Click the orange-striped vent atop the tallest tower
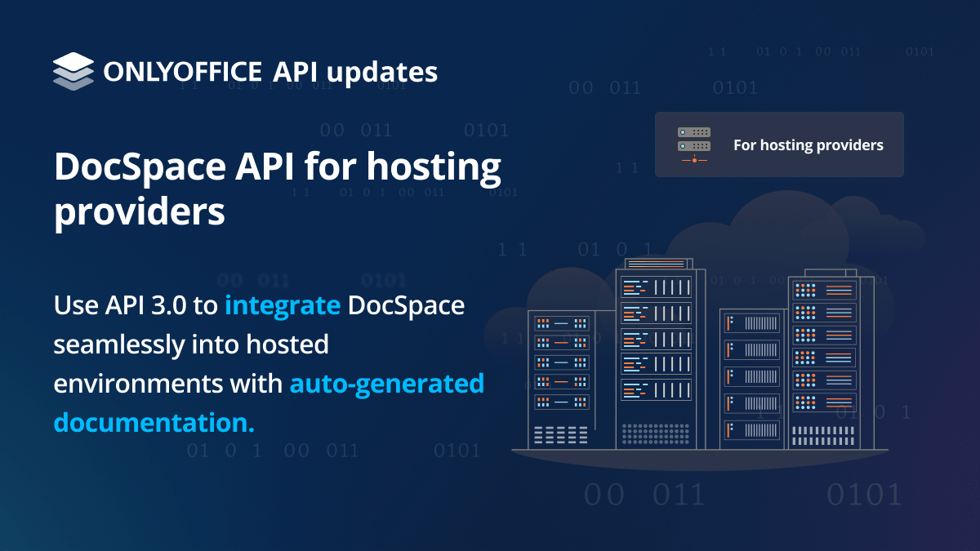Viewport: 980px width, 551px height. click(x=656, y=264)
